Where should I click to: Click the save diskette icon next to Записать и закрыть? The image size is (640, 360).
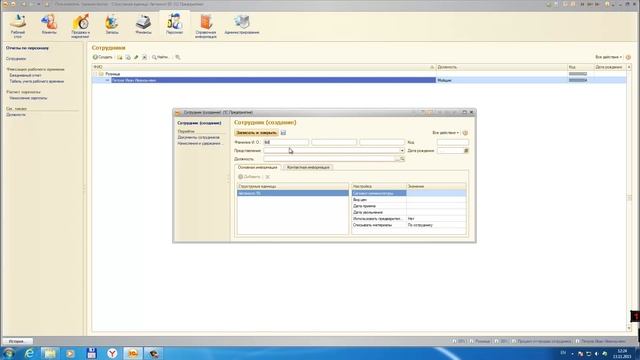point(283,133)
